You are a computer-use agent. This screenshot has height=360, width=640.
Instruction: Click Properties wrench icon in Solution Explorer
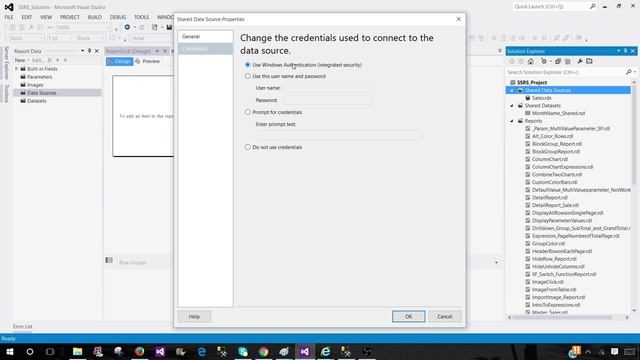[x=580, y=61]
